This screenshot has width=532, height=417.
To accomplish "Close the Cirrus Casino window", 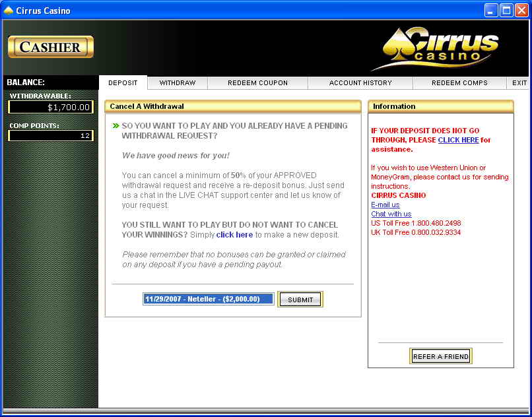I will pos(521,10).
